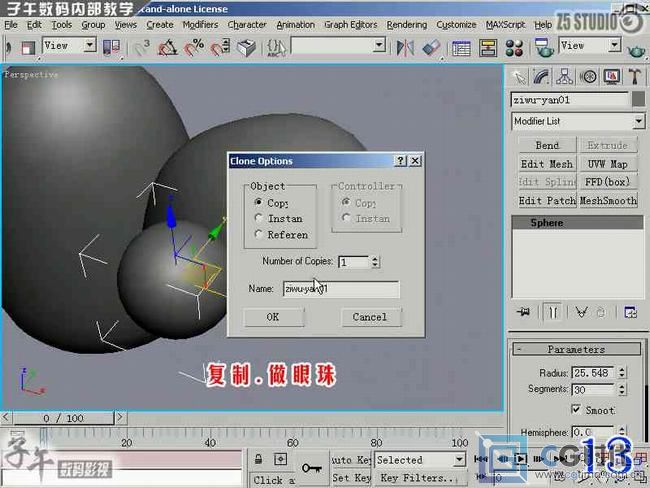Click Configure Modifier Sets icon

pyautogui.click(x=631, y=312)
